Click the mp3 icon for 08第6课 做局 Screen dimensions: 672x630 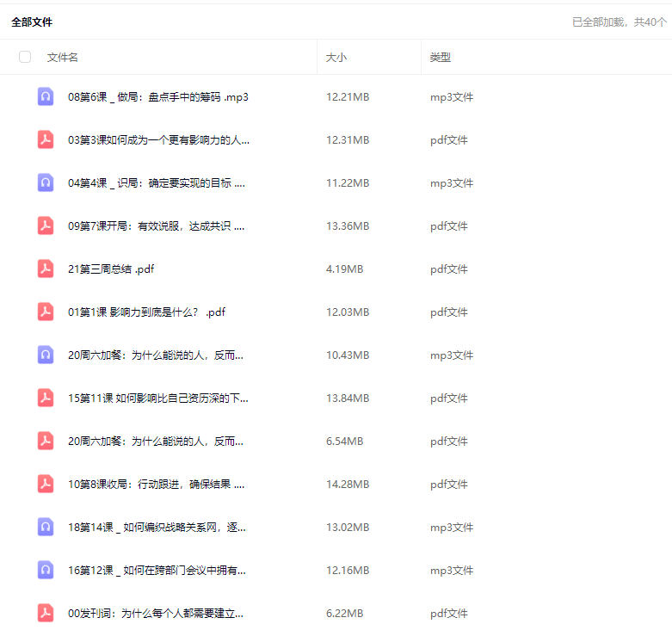[x=46, y=96]
